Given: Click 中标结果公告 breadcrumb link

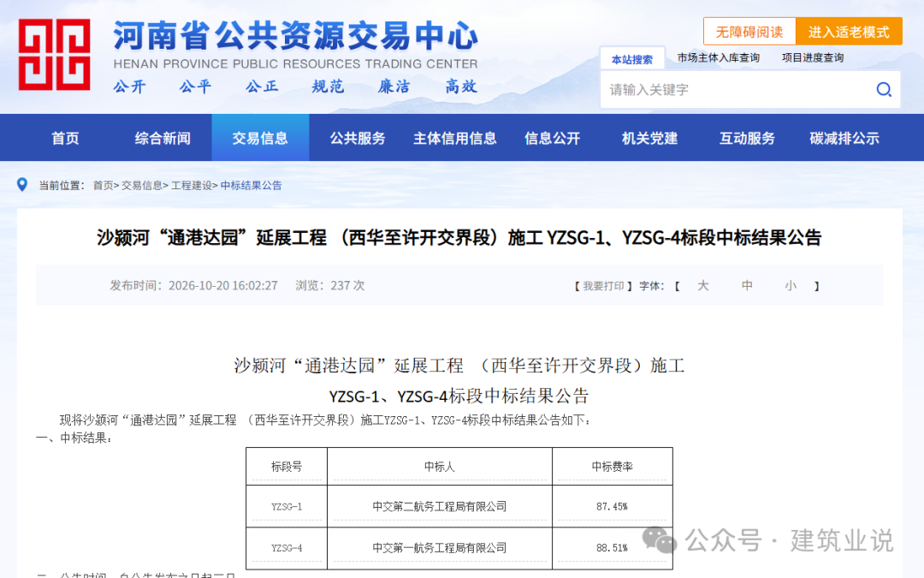Looking at the screenshot, I should coord(251,185).
